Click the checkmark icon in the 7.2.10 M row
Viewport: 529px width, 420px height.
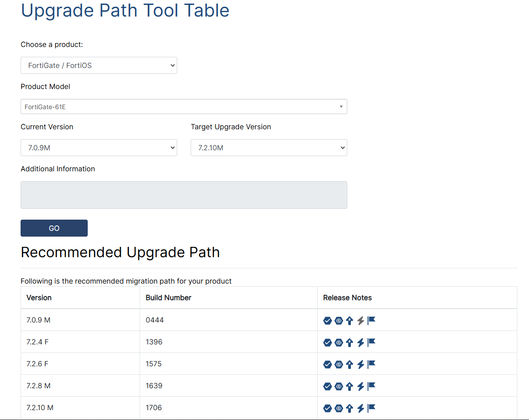click(x=327, y=408)
